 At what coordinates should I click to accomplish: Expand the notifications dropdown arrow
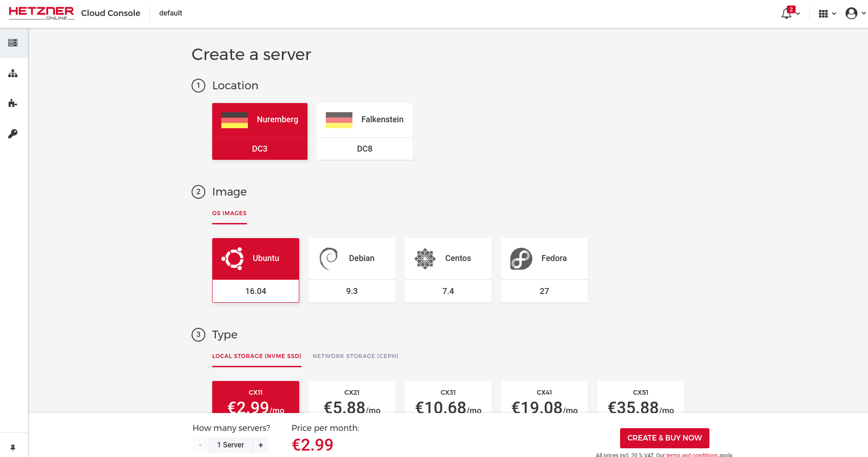[x=798, y=14]
